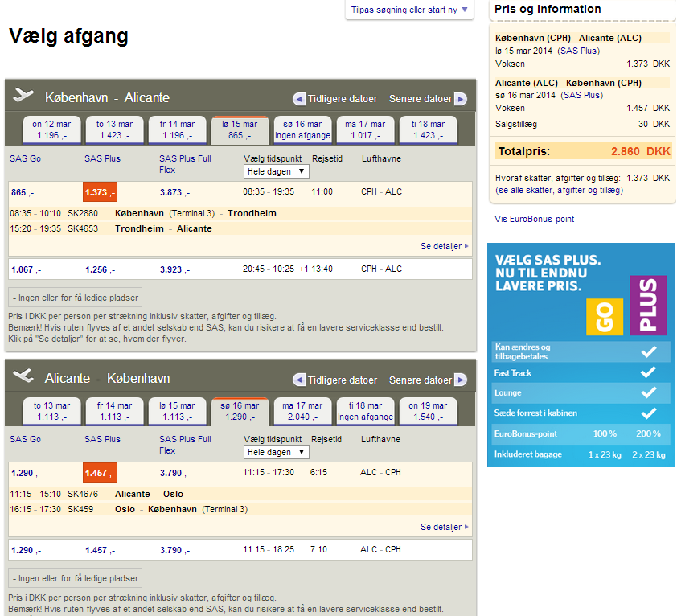Viewport: 677px width, 616px height.
Task: Click the return landing plane icon
Action: [x=24, y=376]
